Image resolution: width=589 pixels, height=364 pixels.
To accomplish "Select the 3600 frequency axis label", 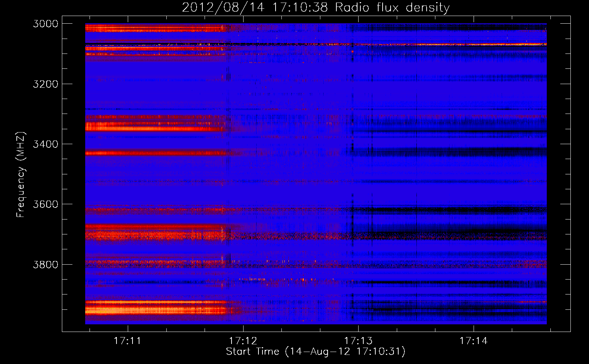I will point(46,204).
